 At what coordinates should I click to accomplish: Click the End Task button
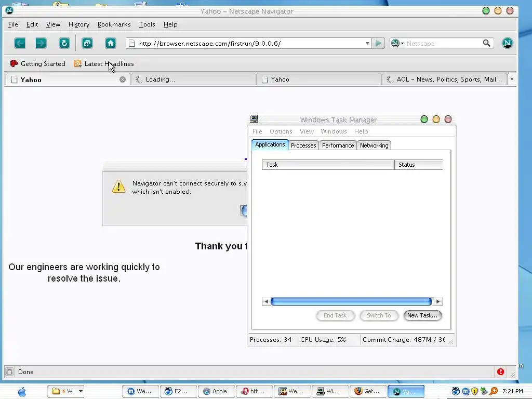(335, 315)
